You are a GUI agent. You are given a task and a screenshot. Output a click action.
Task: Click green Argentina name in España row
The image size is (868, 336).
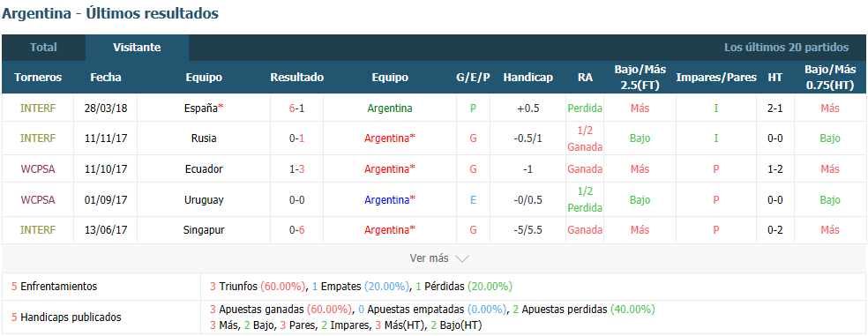tap(390, 108)
